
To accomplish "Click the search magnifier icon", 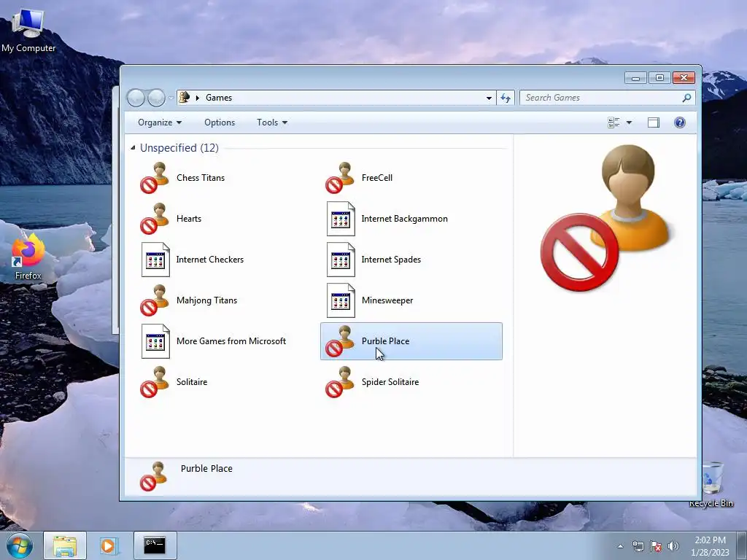I will point(686,98).
